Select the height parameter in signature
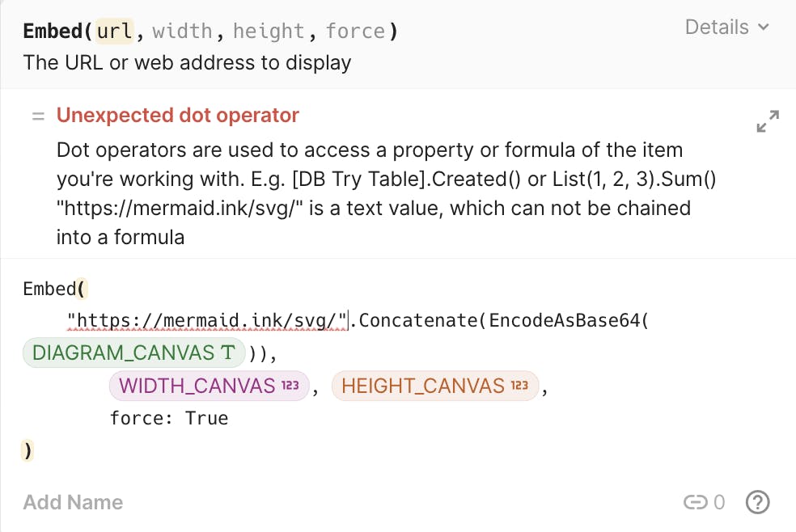796x532 pixels. click(269, 31)
